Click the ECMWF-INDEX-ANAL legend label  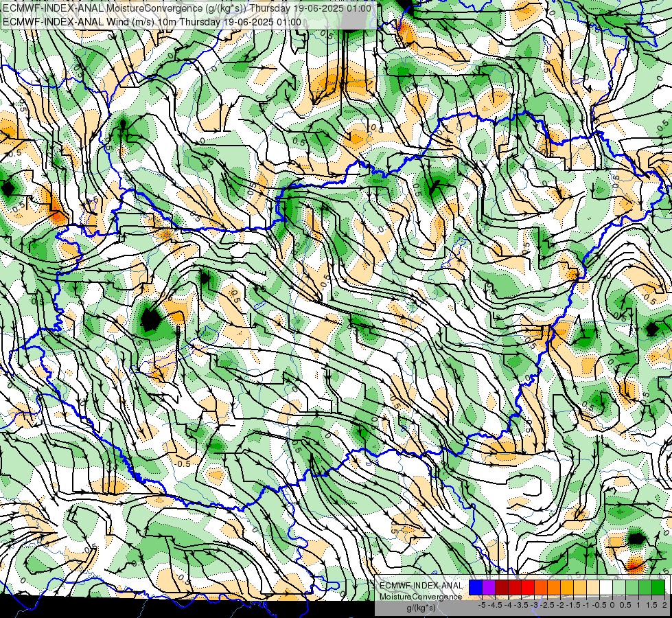pyautogui.click(x=421, y=586)
